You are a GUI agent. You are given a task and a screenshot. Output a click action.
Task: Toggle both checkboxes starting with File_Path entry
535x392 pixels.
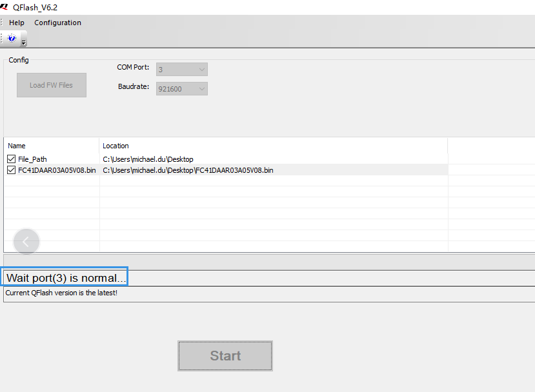(x=11, y=159)
